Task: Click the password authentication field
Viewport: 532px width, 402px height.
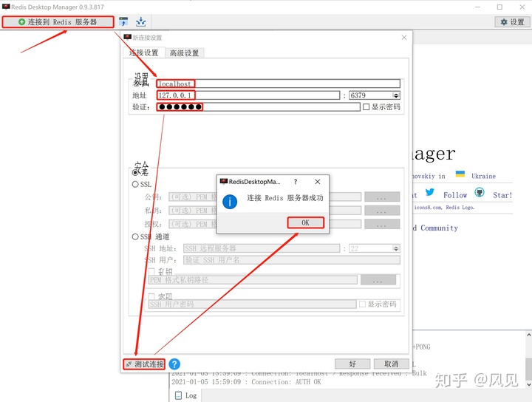Action: pos(258,107)
